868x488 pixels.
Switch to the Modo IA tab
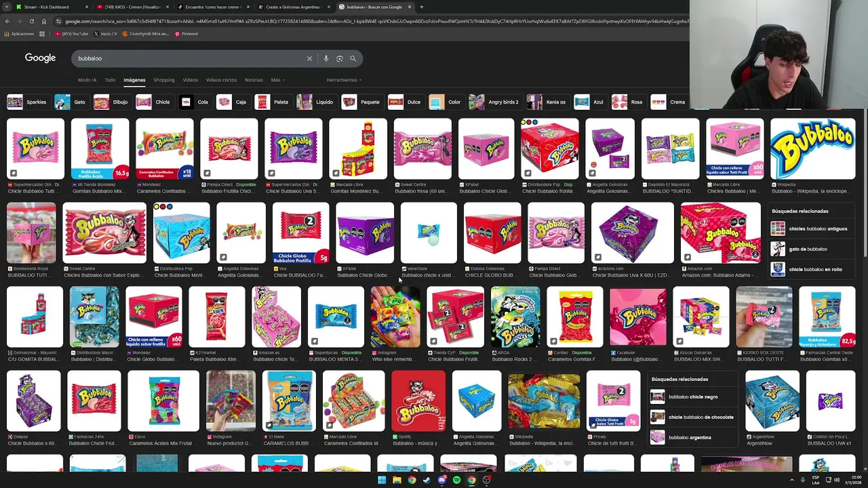(x=87, y=80)
